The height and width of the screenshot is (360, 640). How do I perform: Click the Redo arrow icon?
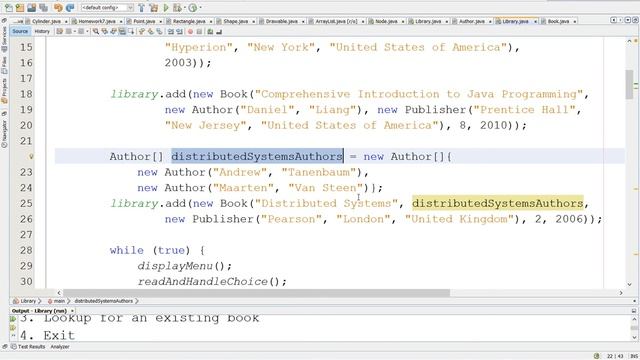(x=70, y=8)
